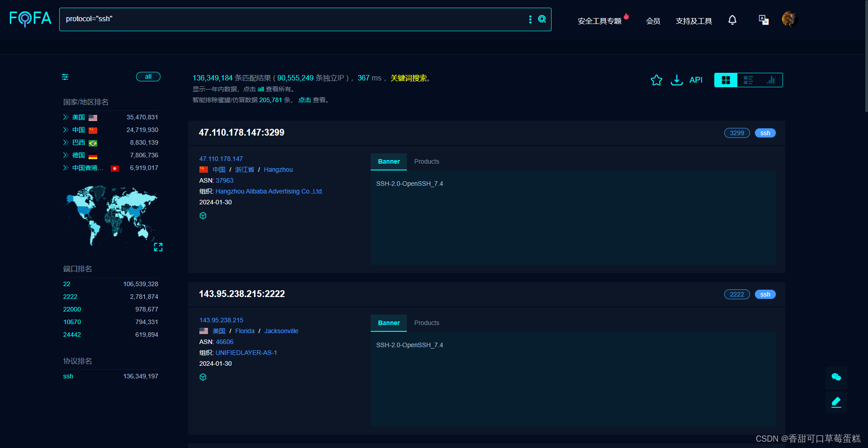Image resolution: width=868 pixels, height=448 pixels.
Task: Click the Jacksonville city link
Action: click(281, 331)
